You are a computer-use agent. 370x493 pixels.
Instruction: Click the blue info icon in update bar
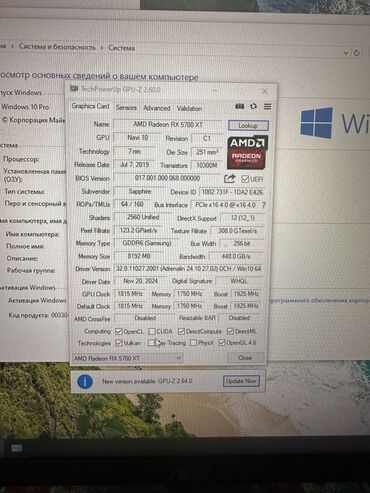tap(85, 381)
